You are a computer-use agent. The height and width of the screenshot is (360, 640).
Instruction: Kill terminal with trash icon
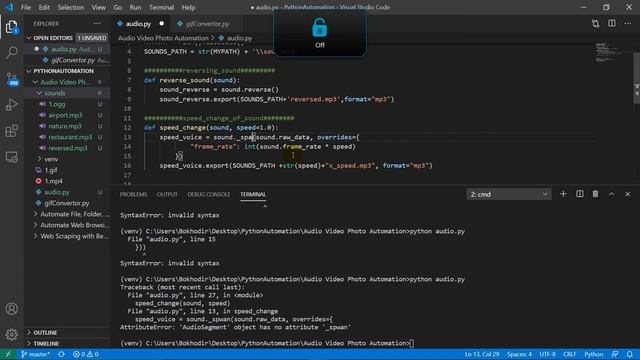tap(596, 194)
